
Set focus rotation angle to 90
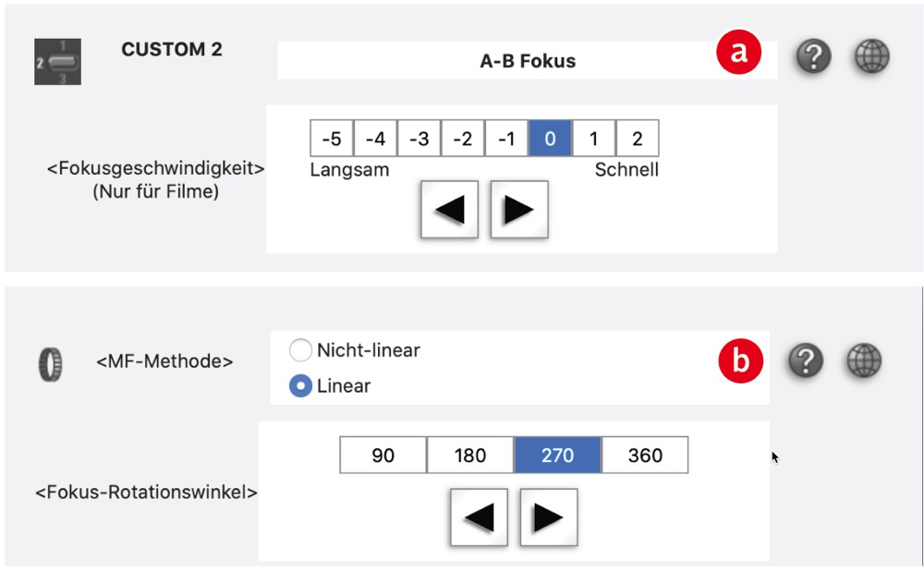[x=383, y=456]
